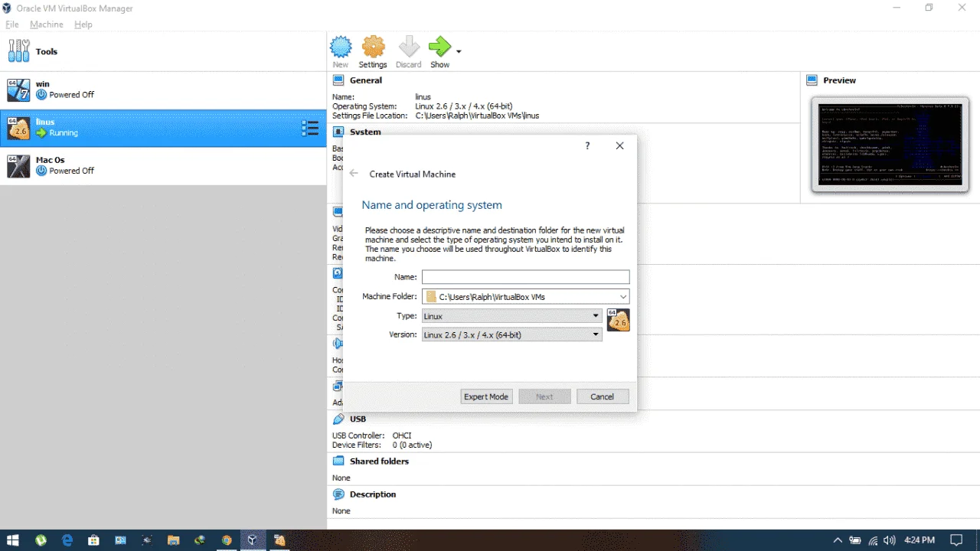Open the File menu
Viewport: 980px width, 551px height.
(12, 24)
